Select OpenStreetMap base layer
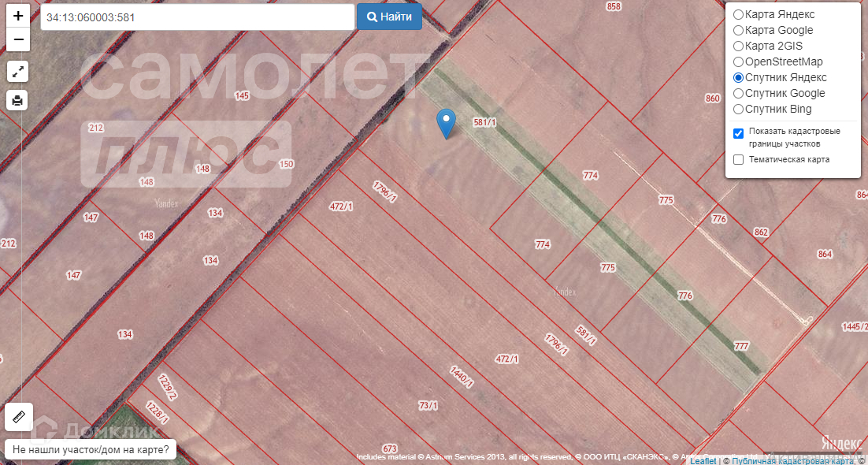 coord(738,62)
